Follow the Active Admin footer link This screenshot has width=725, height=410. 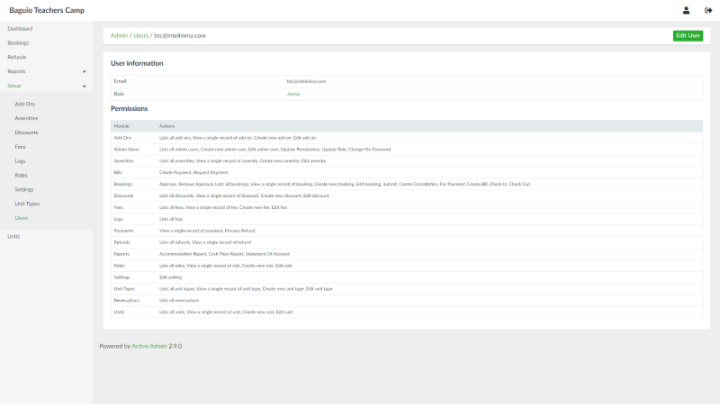point(150,346)
